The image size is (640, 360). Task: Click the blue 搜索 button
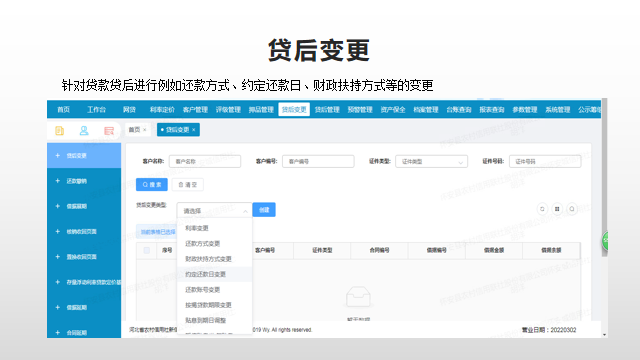152,184
